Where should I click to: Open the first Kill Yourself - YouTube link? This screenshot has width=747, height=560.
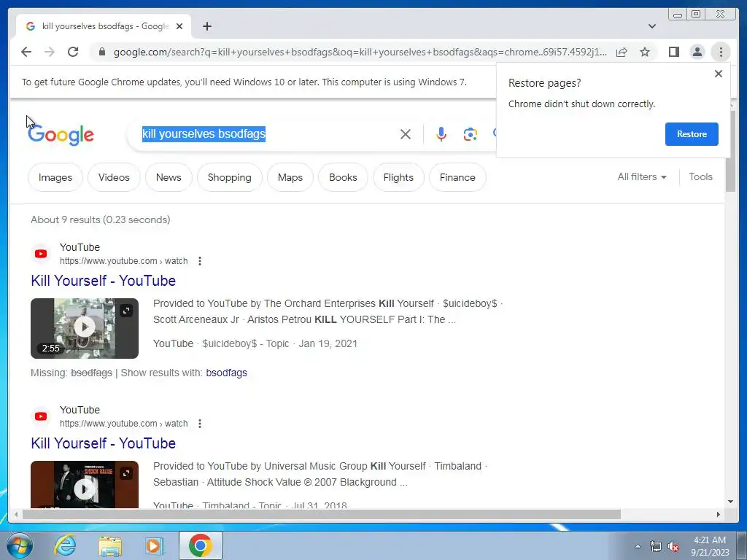click(104, 281)
